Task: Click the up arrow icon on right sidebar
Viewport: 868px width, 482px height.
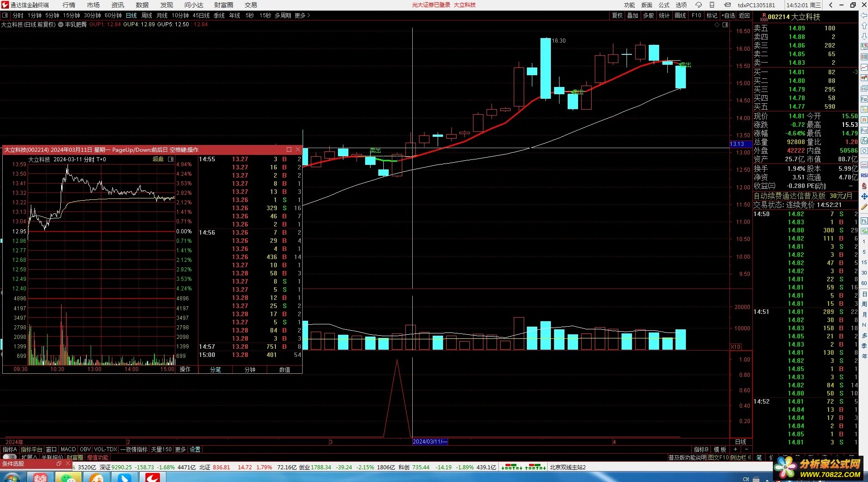Action: (863, 26)
